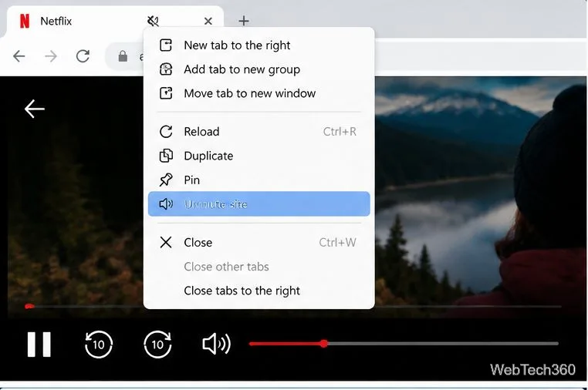Choose Close other tabs
Screen dimensions: 588x390
[259, 267]
